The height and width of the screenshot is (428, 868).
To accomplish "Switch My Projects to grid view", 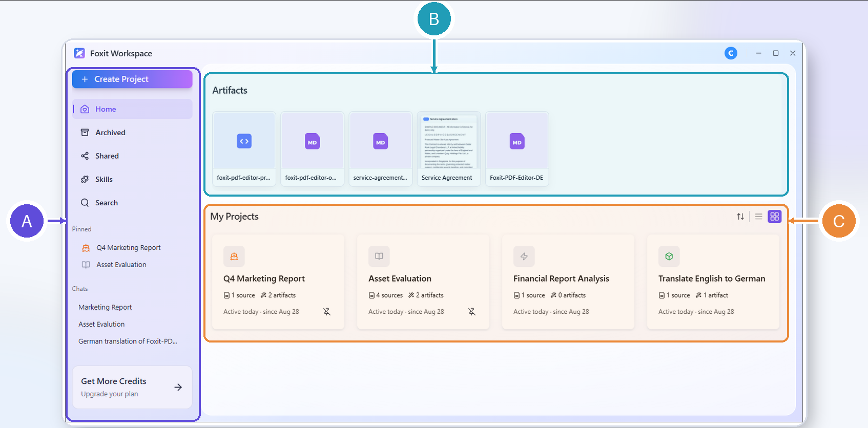I will click(x=775, y=217).
